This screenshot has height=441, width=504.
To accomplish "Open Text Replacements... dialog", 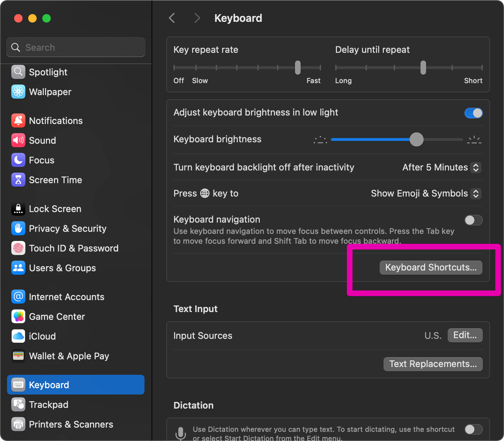I will (x=433, y=364).
